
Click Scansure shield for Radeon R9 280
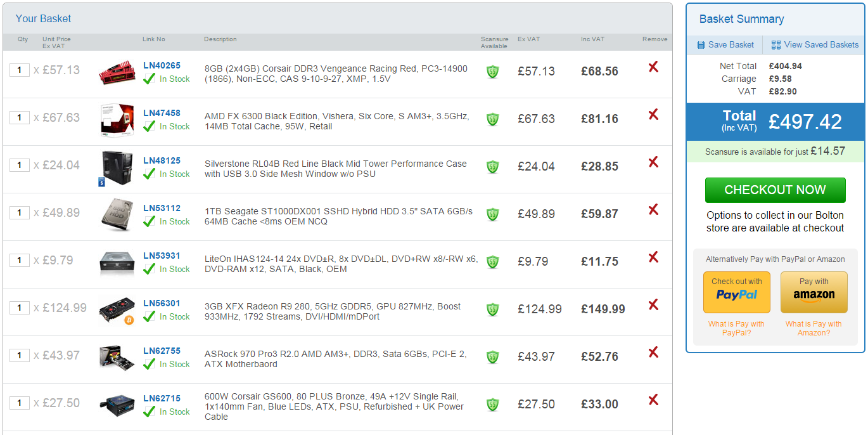(492, 309)
